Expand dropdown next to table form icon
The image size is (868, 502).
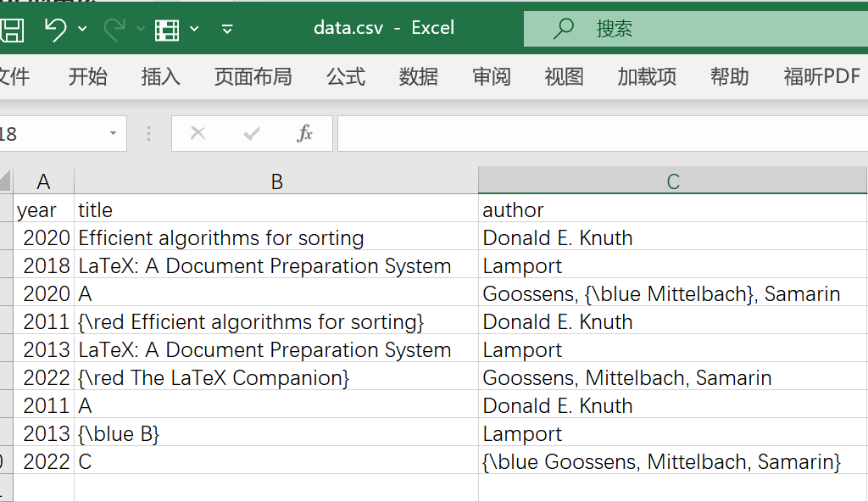(194, 28)
